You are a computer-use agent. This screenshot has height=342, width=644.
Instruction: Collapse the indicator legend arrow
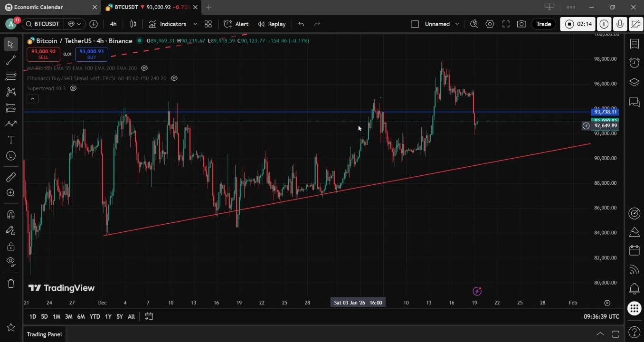32,99
